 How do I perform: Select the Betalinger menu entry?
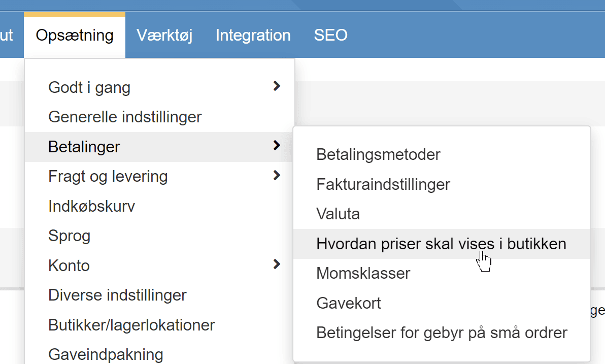[159, 147]
